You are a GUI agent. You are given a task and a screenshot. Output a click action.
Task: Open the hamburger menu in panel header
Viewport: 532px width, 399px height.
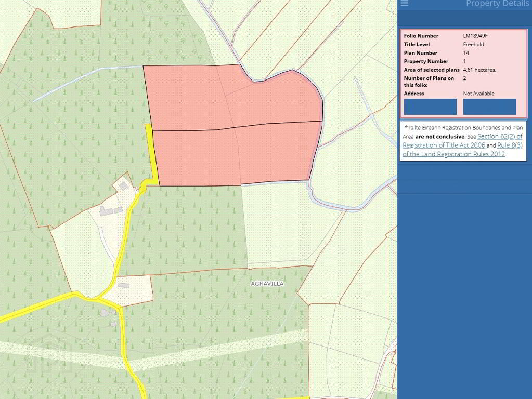(x=405, y=4)
